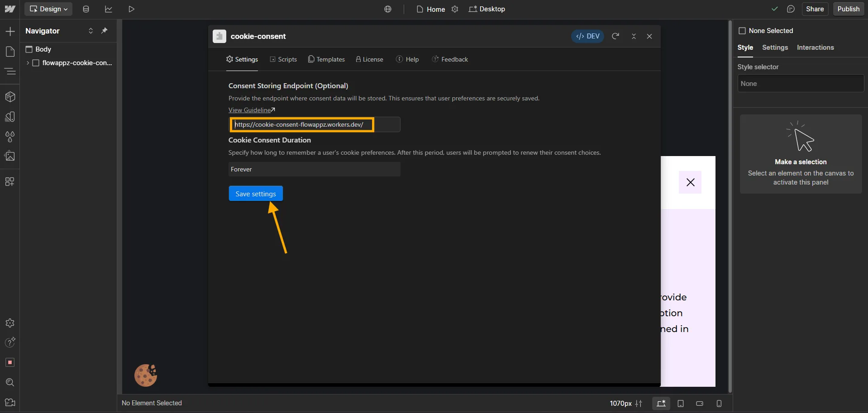
Task: Pin the Navigator panel
Action: pos(105,31)
